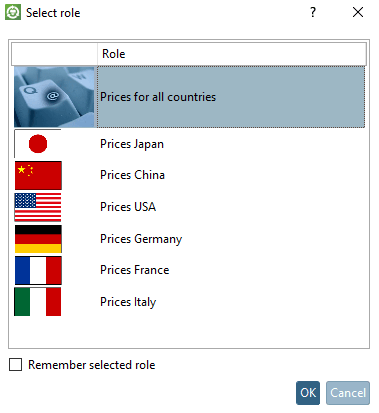The image size is (379, 413).
Task: Enable Remember selected role checkbox
Action: pyautogui.click(x=16, y=365)
